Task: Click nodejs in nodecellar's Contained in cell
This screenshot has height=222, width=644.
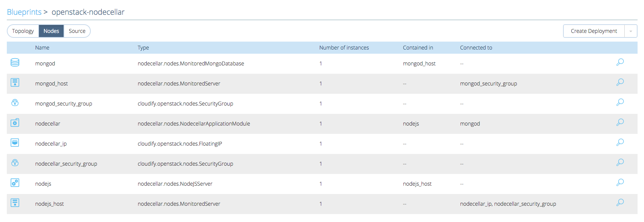Action: (411, 124)
